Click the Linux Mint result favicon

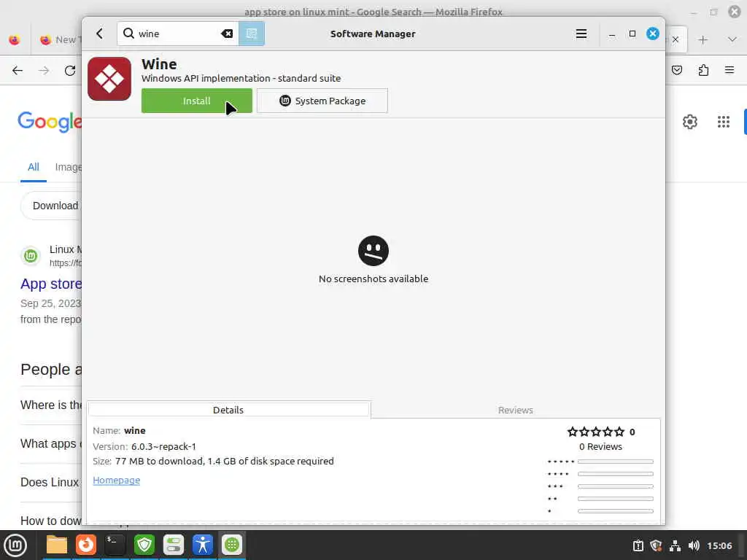pos(31,256)
